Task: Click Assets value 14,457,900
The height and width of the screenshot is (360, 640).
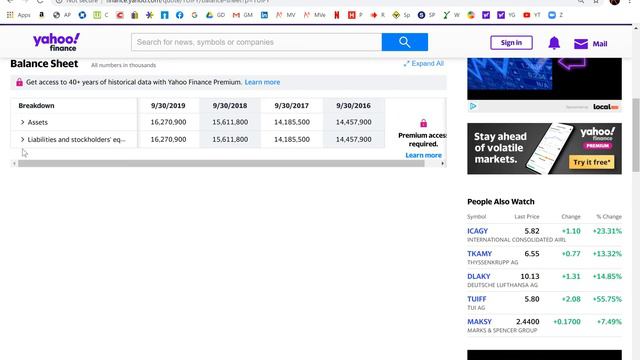Action: click(x=353, y=122)
